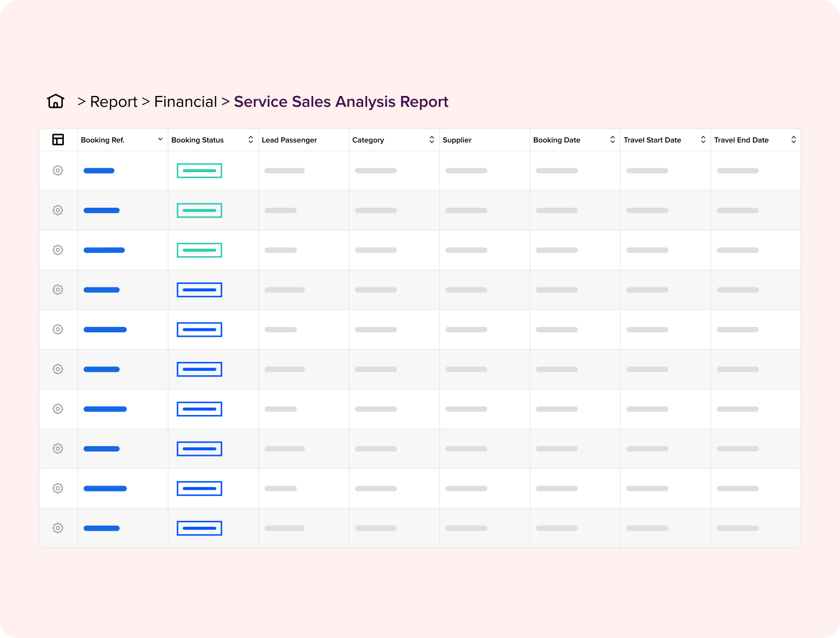Viewport: 840px width, 638px height.
Task: Click the Supplier column header
Action: click(x=457, y=140)
